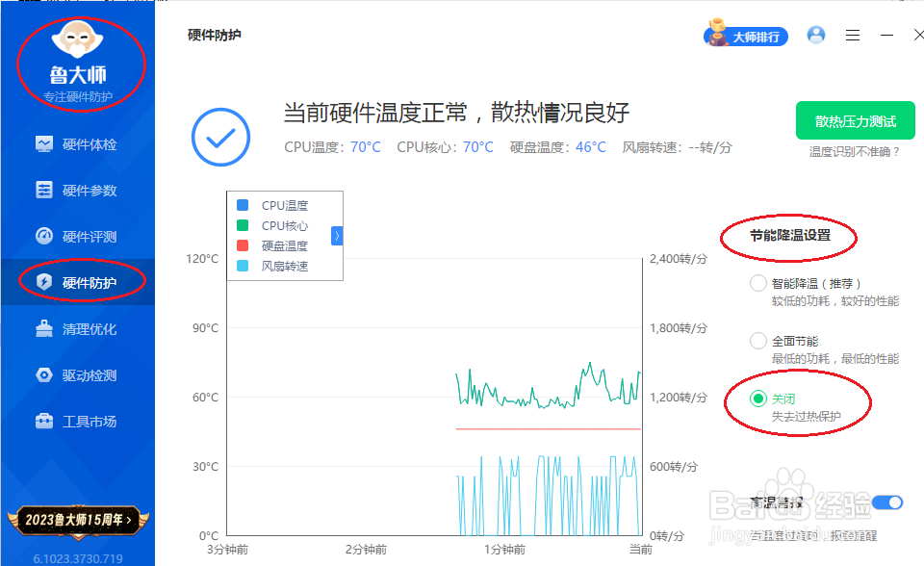Image resolution: width=924 pixels, height=566 pixels.
Task: Select 全面节能 radio option
Action: coord(757,341)
